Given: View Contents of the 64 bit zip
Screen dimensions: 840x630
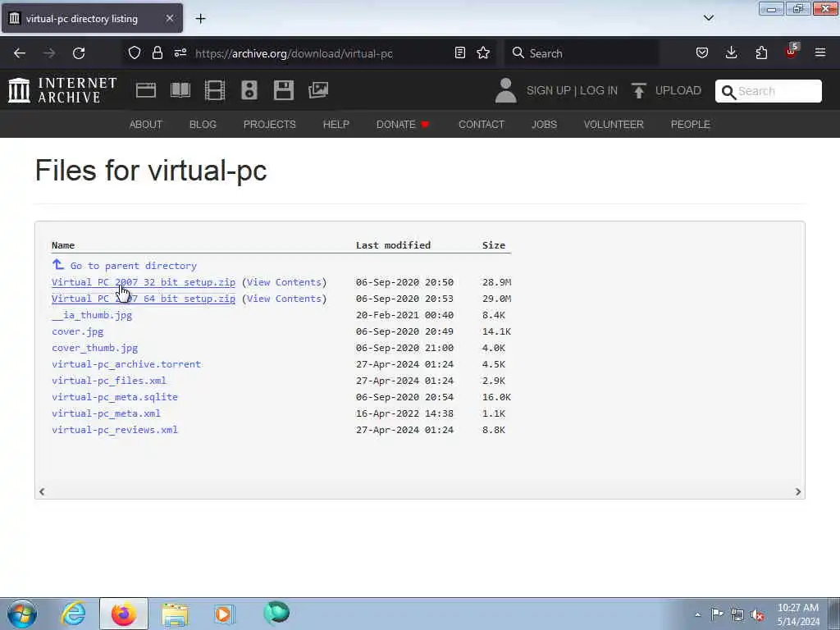Looking at the screenshot, I should (x=284, y=299).
